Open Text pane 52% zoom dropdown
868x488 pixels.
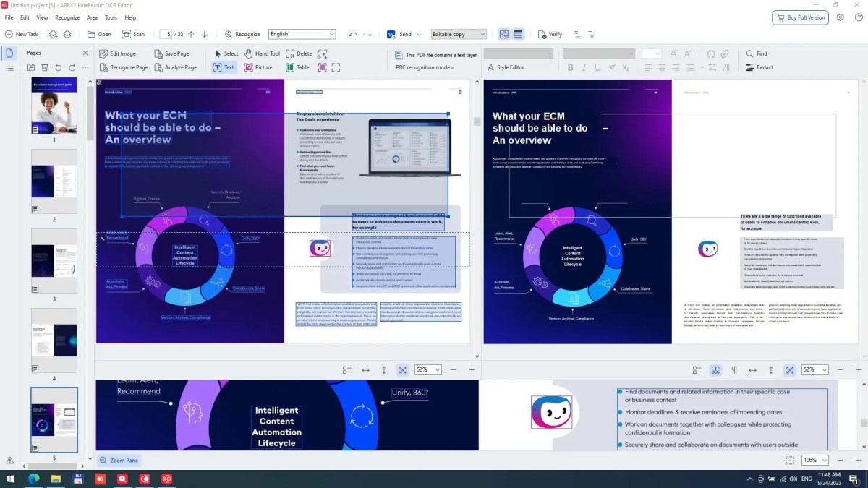click(814, 369)
